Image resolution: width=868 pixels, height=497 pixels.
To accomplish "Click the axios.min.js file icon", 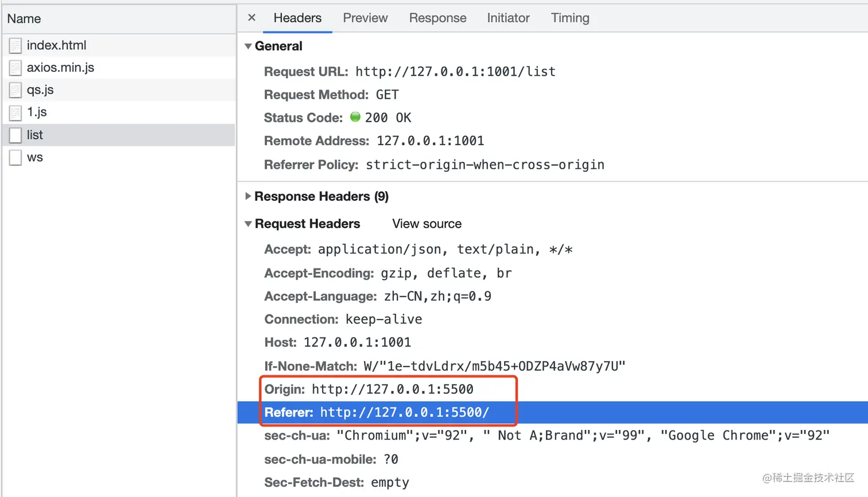I will [x=15, y=68].
